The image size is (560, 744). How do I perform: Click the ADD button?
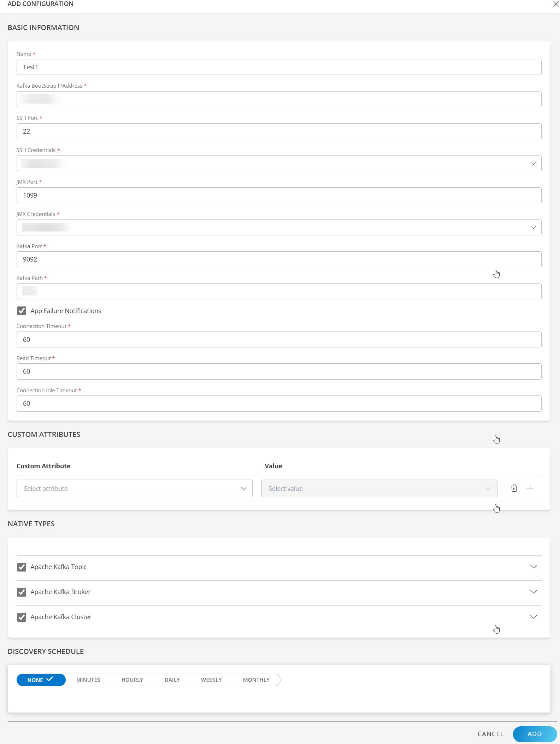pyautogui.click(x=534, y=734)
